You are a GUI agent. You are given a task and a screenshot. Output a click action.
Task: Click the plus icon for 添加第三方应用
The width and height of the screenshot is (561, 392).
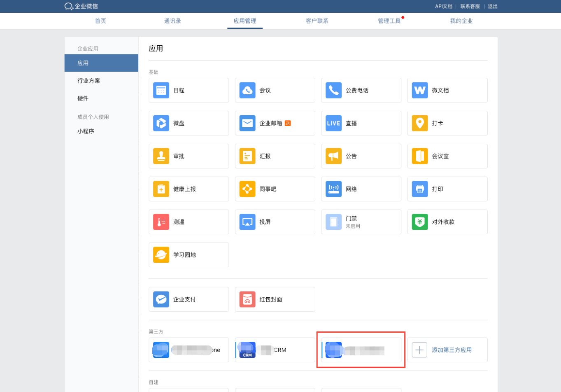pos(419,350)
